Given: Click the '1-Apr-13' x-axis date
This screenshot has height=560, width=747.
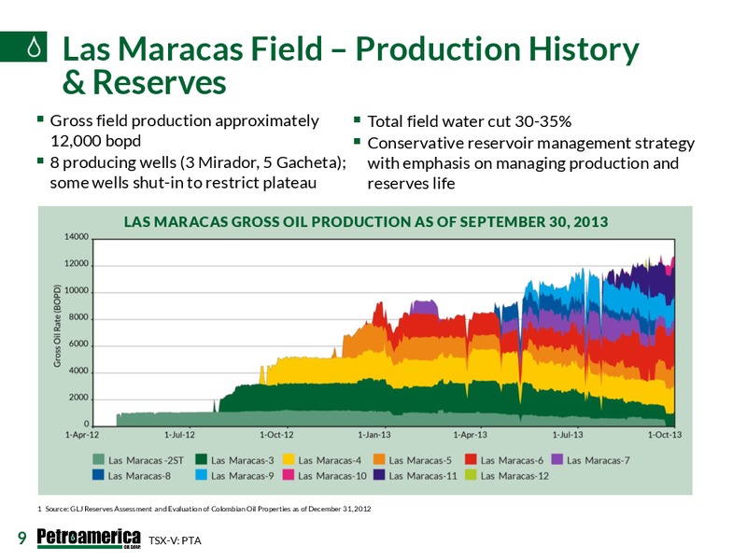Looking at the screenshot, I should pos(471,435).
